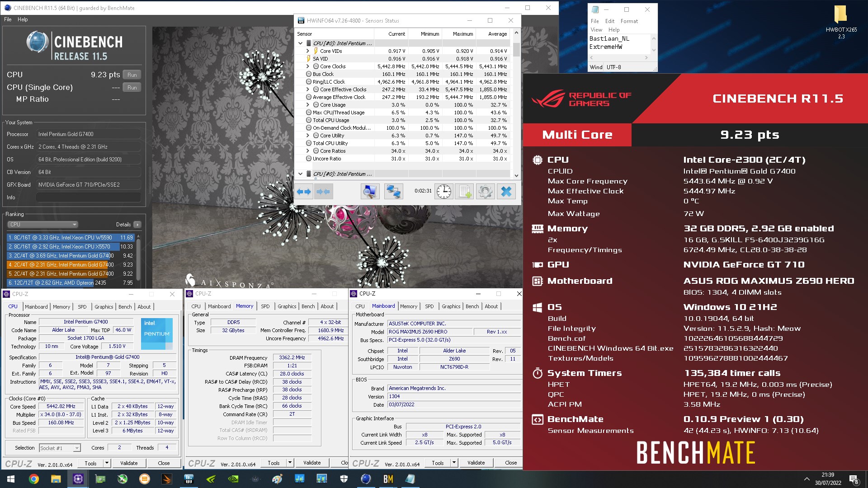Click Details arrow in Cinebench Ranking
Image resolution: width=868 pixels, height=488 pixels.
[137, 225]
